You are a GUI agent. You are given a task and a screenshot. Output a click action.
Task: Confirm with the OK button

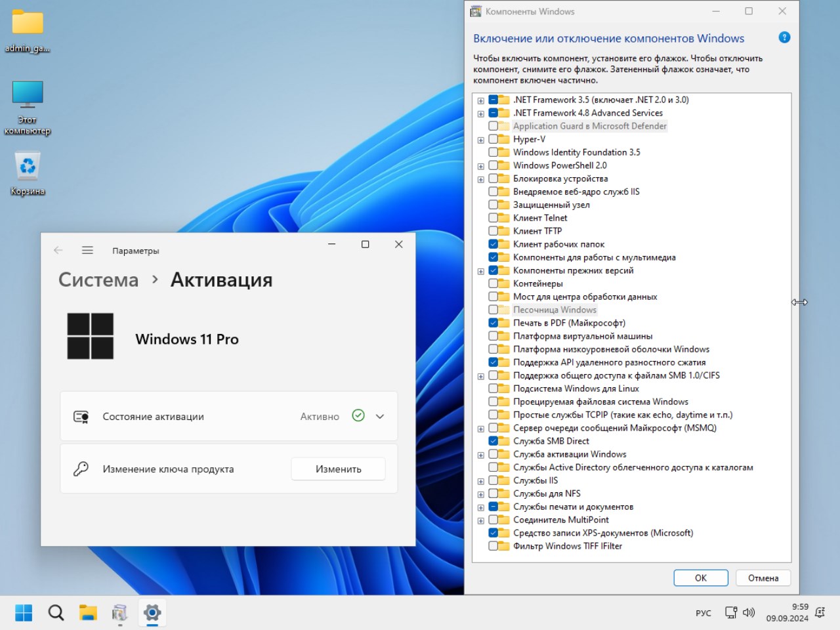click(x=701, y=577)
